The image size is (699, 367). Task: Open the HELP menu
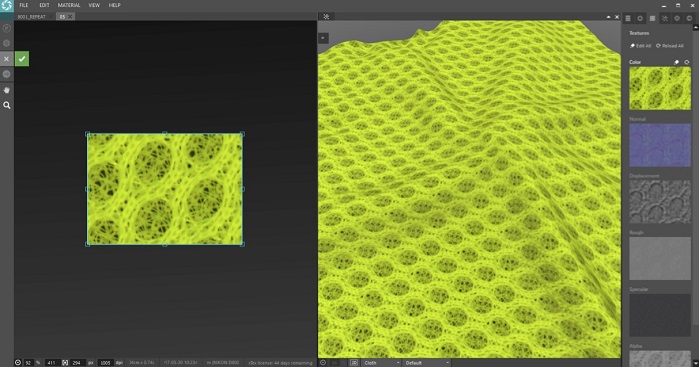[115, 5]
